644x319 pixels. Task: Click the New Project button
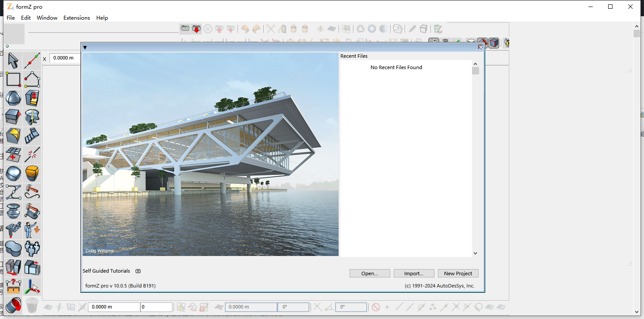458,273
